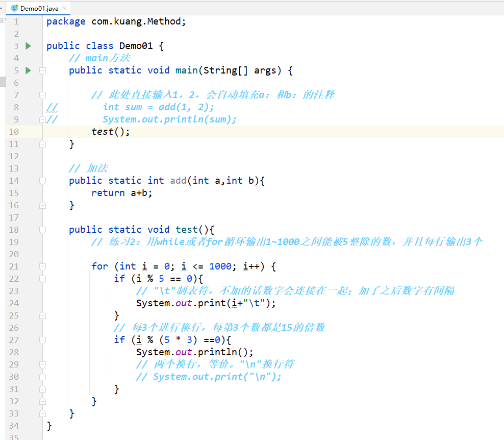The image size is (504, 440).
Task: Place cursor on test(); call at line 10
Action: pyautogui.click(x=111, y=132)
